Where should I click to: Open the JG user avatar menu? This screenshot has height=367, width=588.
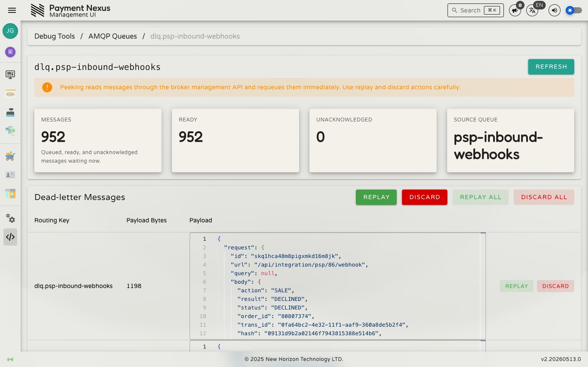[x=10, y=31]
